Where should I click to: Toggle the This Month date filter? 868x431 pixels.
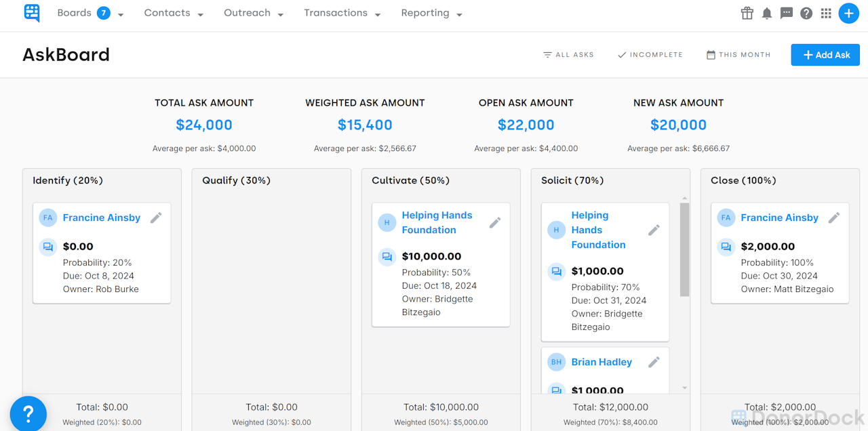click(x=738, y=55)
